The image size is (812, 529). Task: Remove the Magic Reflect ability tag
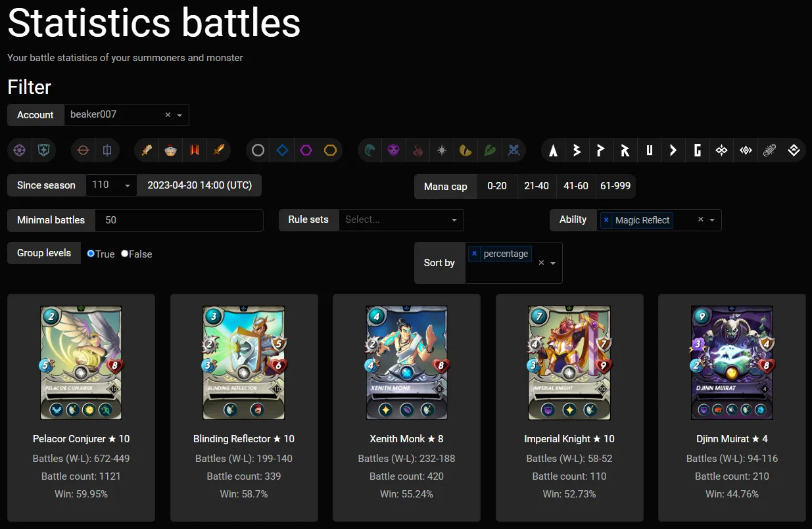coord(606,220)
